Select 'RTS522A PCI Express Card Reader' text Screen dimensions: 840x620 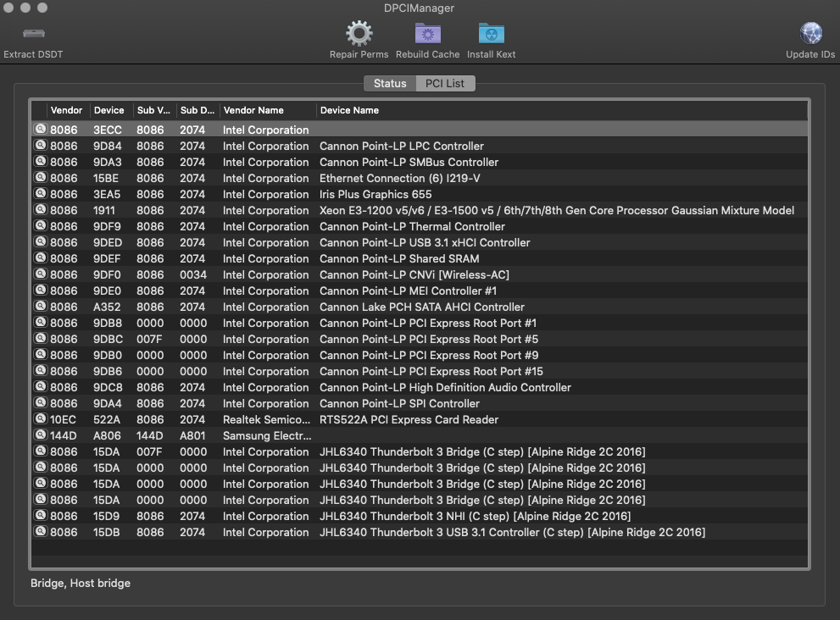point(409,420)
